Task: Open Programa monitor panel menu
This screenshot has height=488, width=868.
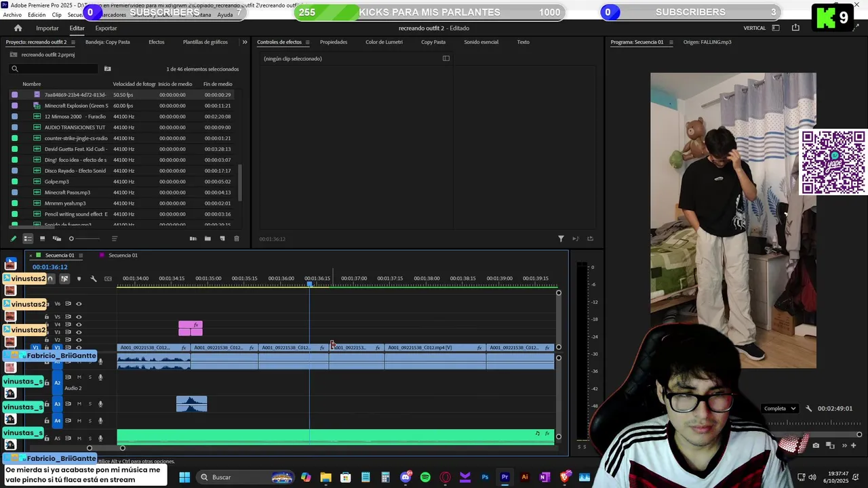Action: tap(671, 42)
